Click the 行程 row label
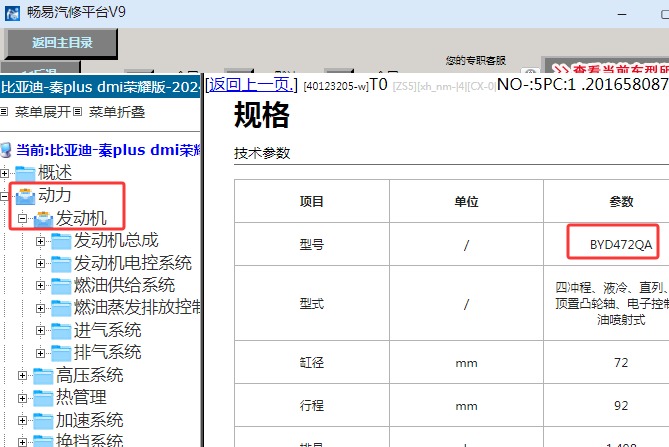This screenshot has height=447, width=669. tap(311, 405)
